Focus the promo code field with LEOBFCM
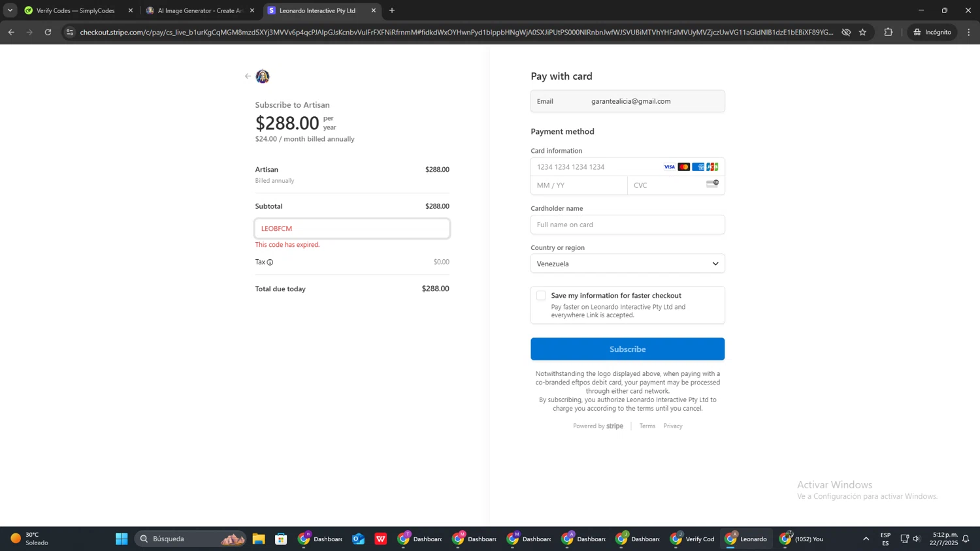Image resolution: width=980 pixels, height=551 pixels. tap(352, 228)
